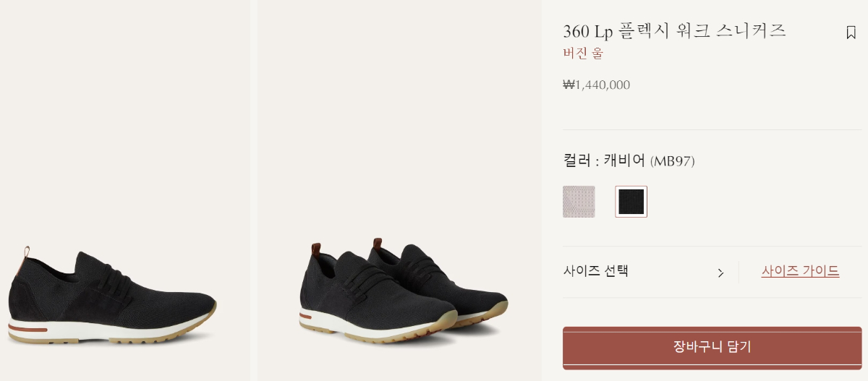868x381 pixels.
Task: Expand size options via the chevron arrow
Action: click(720, 273)
